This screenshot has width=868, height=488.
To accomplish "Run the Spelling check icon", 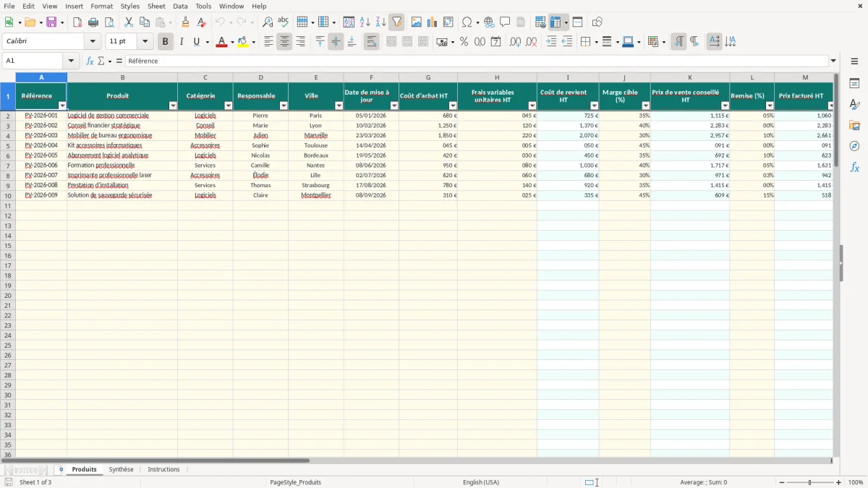I will (x=284, y=22).
